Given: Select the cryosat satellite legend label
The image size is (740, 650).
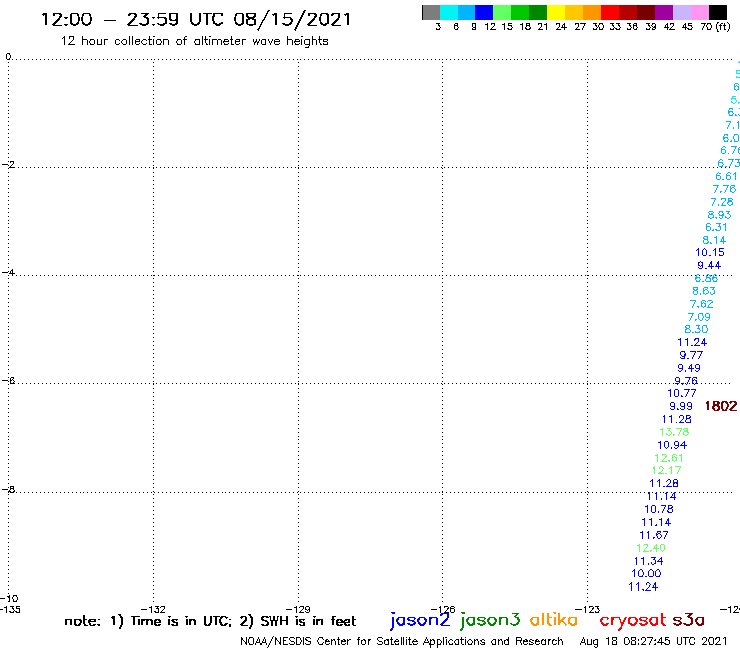Looking at the screenshot, I should pyautogui.click(x=633, y=621).
